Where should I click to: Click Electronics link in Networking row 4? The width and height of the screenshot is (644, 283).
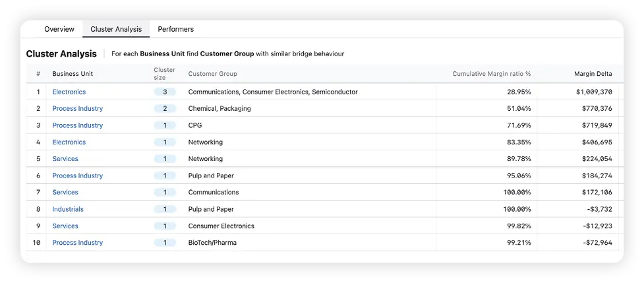tap(69, 142)
